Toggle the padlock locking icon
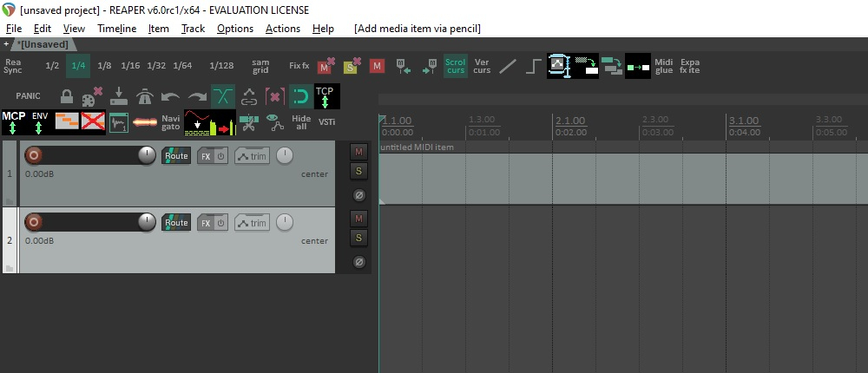Image resolution: width=868 pixels, height=373 pixels. click(67, 96)
